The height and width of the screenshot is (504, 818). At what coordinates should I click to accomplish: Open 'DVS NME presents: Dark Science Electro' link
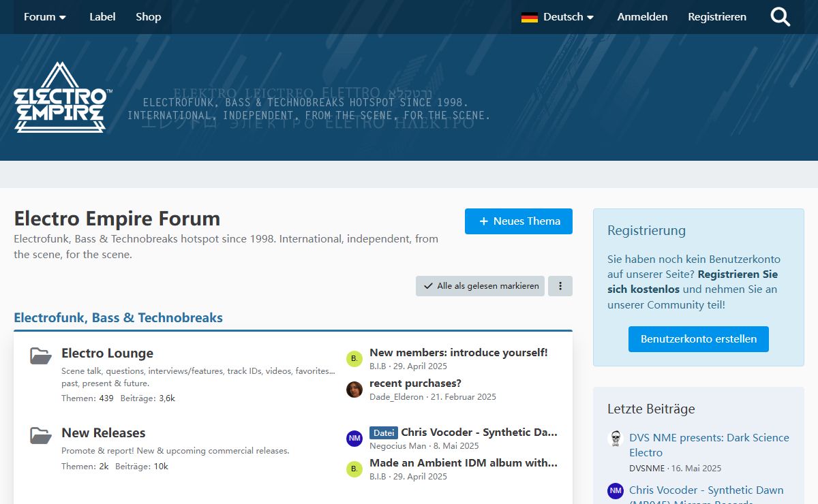(x=709, y=445)
